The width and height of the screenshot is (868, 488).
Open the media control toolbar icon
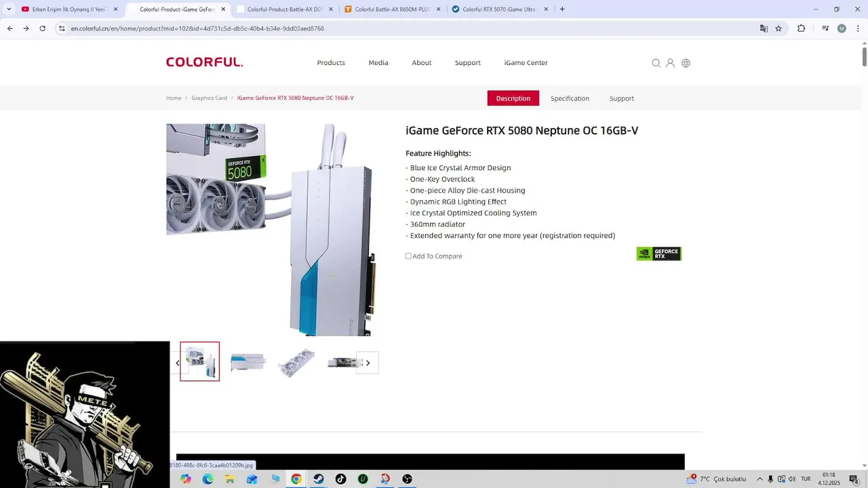coord(825,28)
